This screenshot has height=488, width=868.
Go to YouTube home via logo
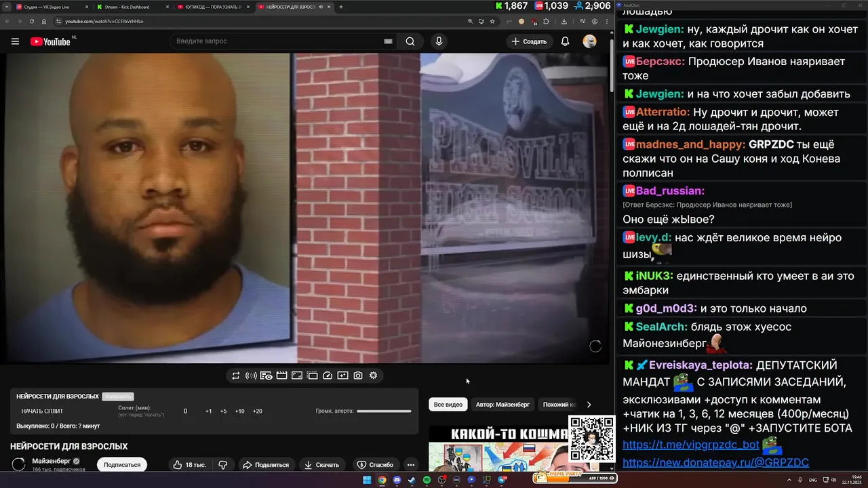pyautogui.click(x=50, y=41)
